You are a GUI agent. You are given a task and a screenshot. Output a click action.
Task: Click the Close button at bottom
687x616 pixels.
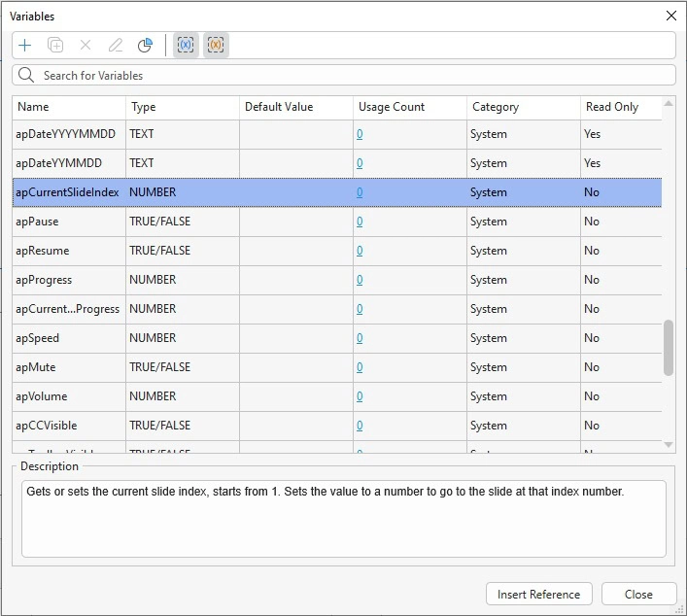click(x=638, y=595)
